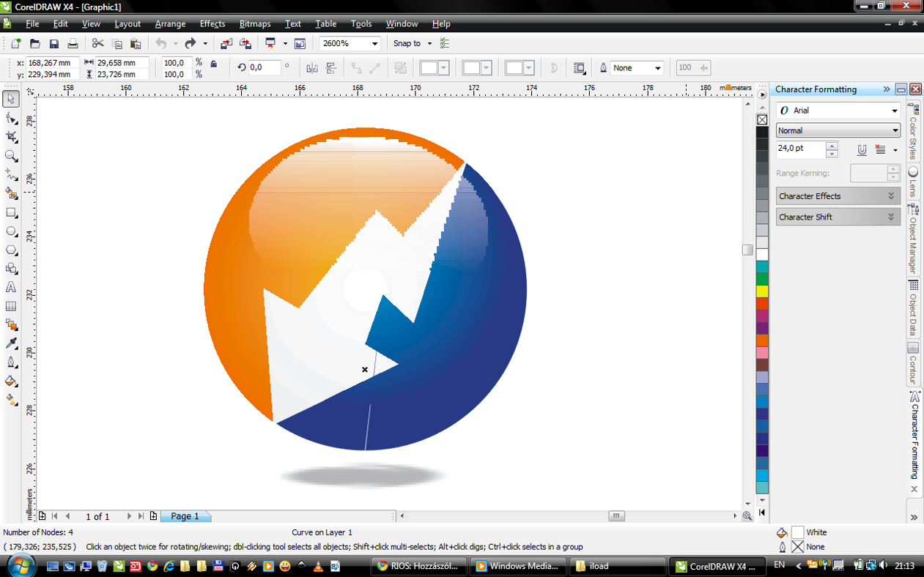Select the Freehand tool

click(11, 174)
